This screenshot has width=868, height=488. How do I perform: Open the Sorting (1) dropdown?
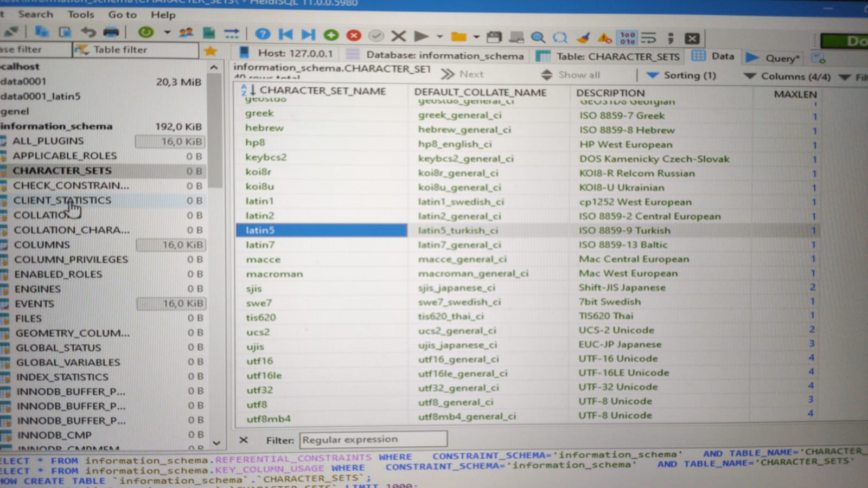681,75
